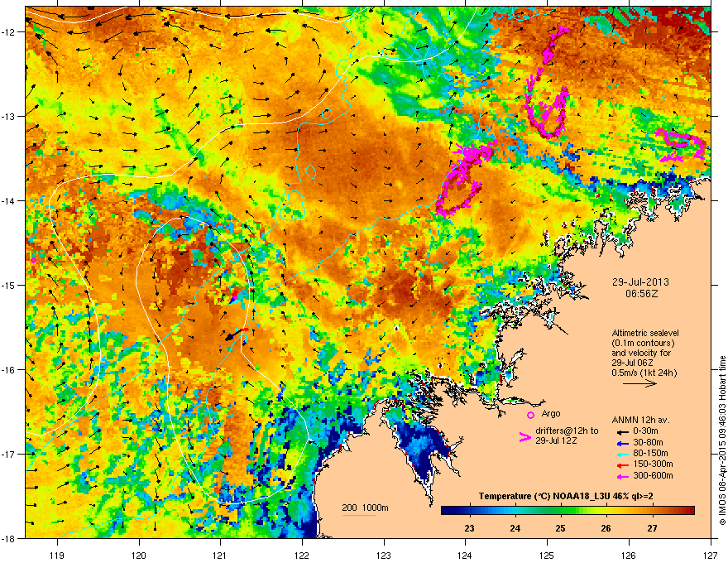Click the latitude axis label -16
Viewport: 728px width, 563px height.
pyautogui.click(x=8, y=370)
